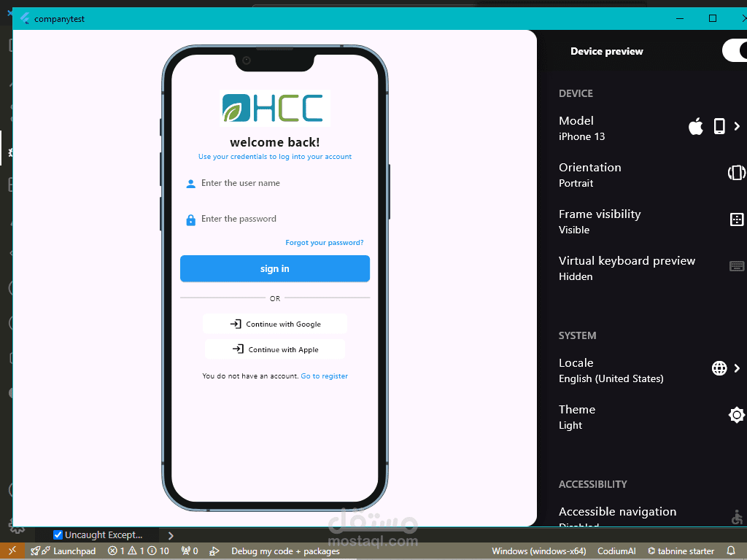Open the device Model selector chevron
This screenshot has height=560, width=747.
tap(737, 126)
